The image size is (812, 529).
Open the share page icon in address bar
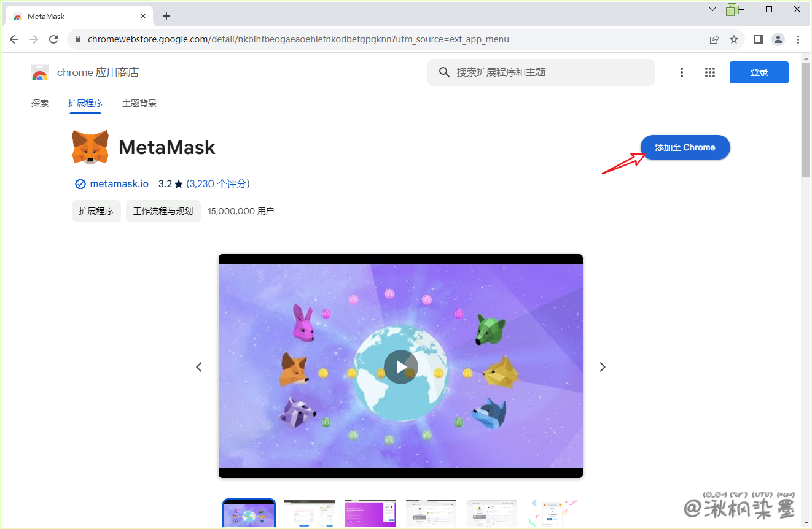coord(714,39)
